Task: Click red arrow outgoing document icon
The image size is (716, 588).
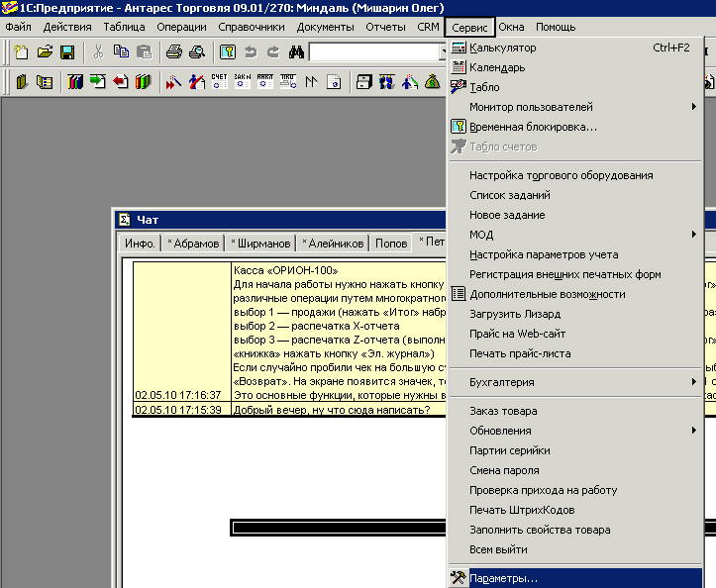Action: coord(121,82)
